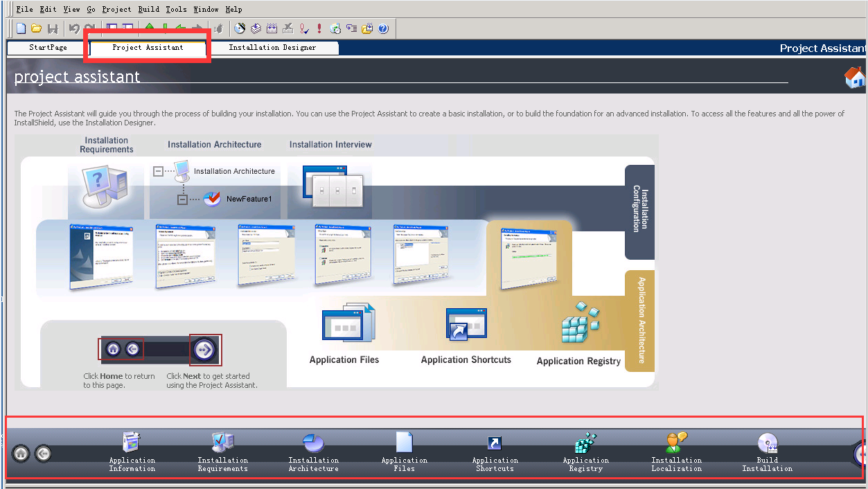Open the Build menu

(x=148, y=9)
